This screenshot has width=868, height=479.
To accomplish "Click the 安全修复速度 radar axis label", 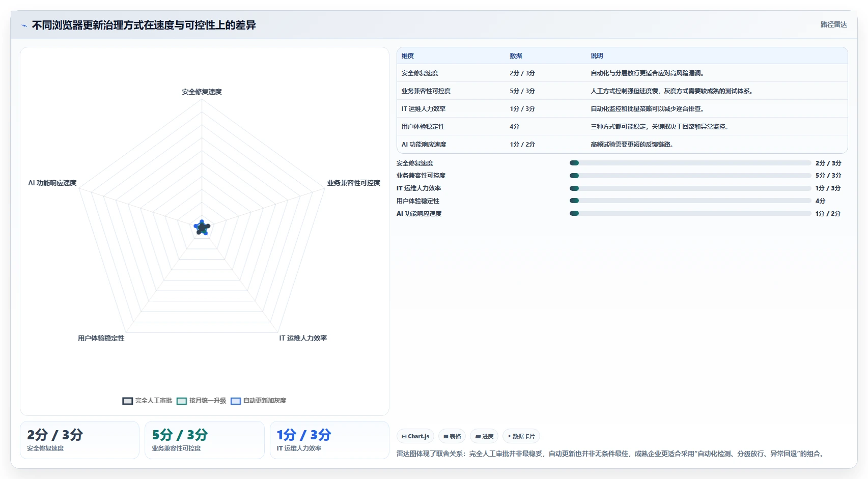I will coord(202,92).
